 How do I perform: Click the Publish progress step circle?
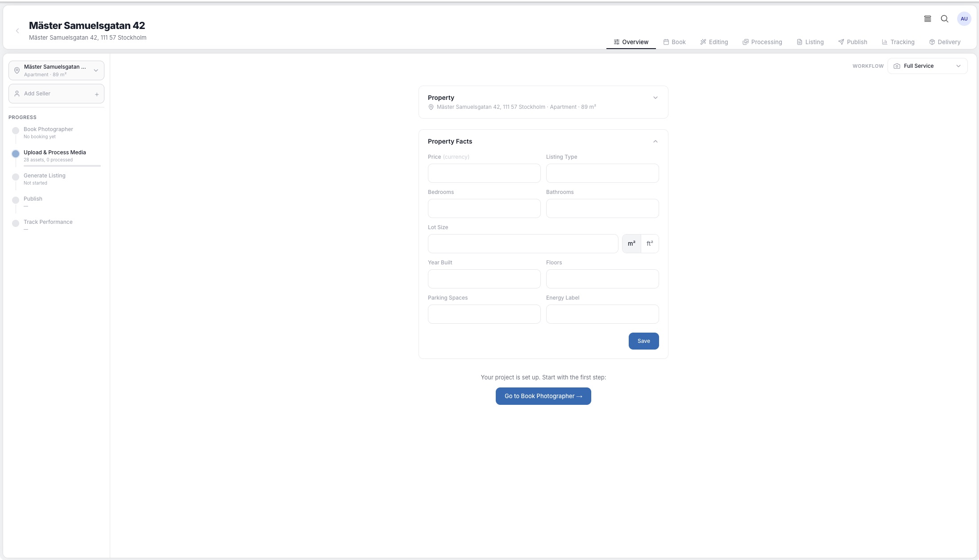[16, 200]
